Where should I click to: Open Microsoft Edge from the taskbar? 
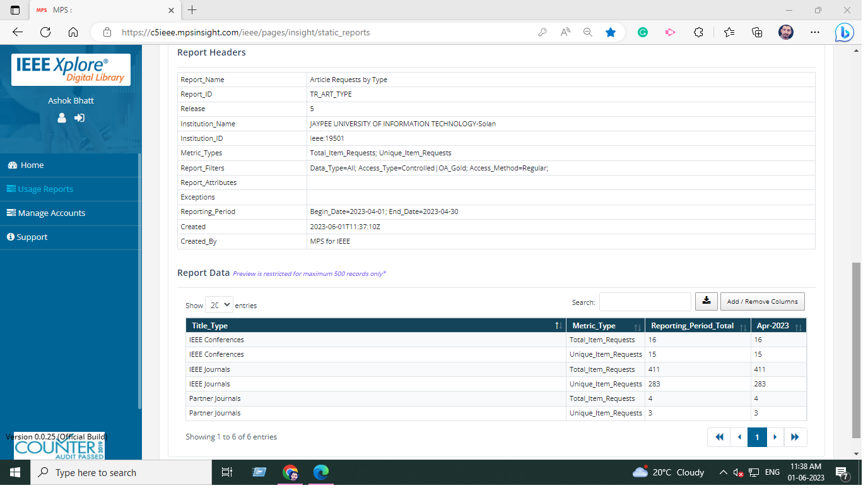click(321, 472)
